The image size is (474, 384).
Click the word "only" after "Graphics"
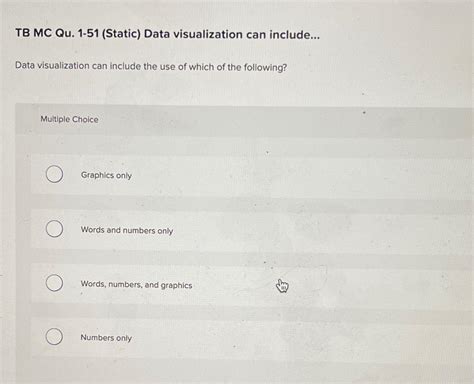point(124,176)
